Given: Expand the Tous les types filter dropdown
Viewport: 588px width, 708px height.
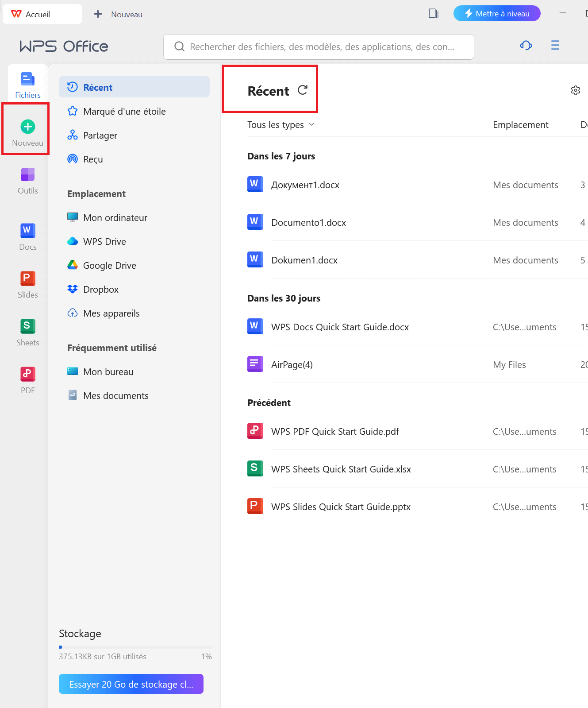Looking at the screenshot, I should 281,125.
